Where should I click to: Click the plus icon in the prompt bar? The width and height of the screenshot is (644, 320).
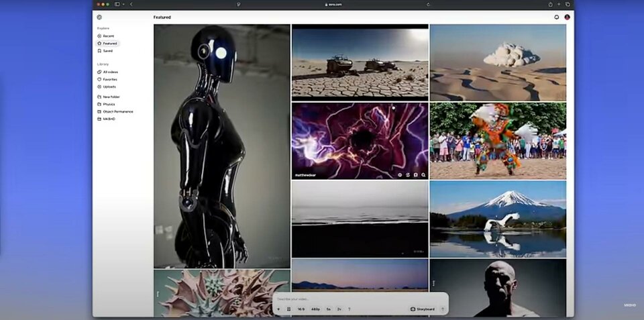pos(278,309)
